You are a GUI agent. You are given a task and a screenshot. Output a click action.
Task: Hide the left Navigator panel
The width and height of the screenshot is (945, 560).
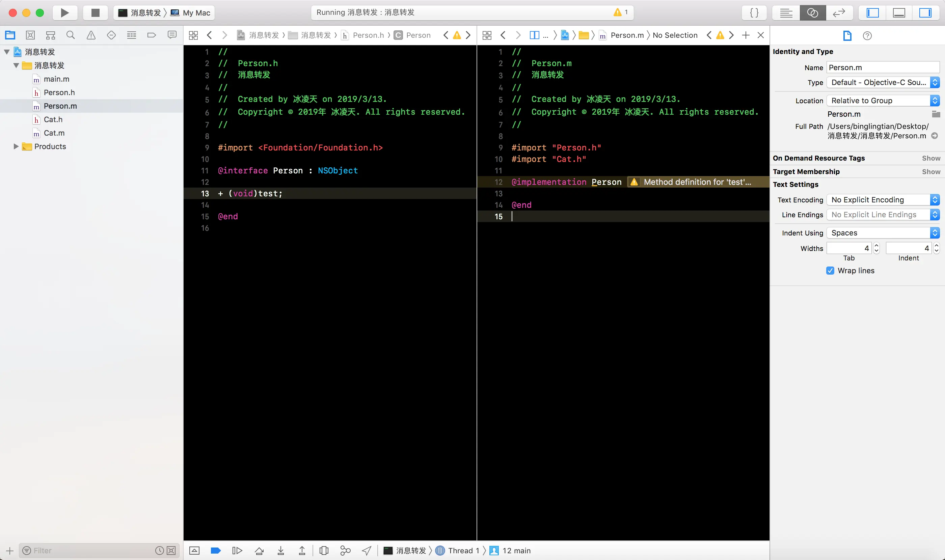[x=872, y=13]
